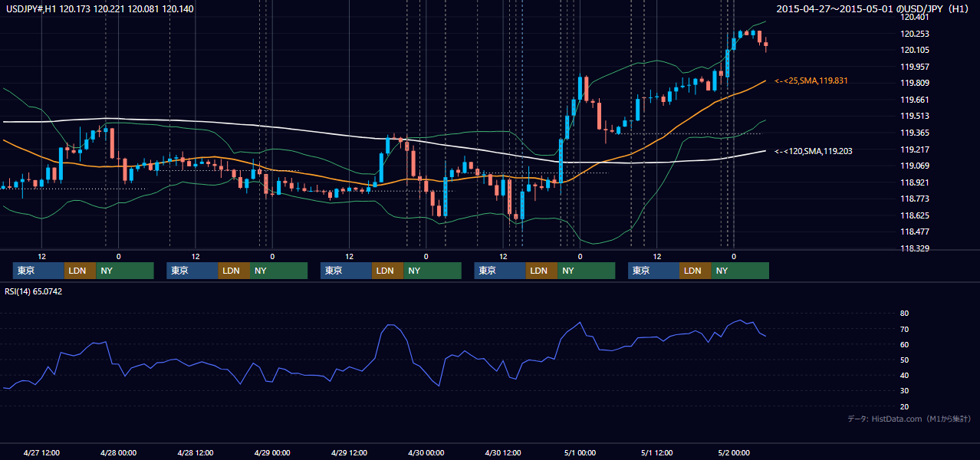Click the leftmost 東京 session block

coord(38,271)
